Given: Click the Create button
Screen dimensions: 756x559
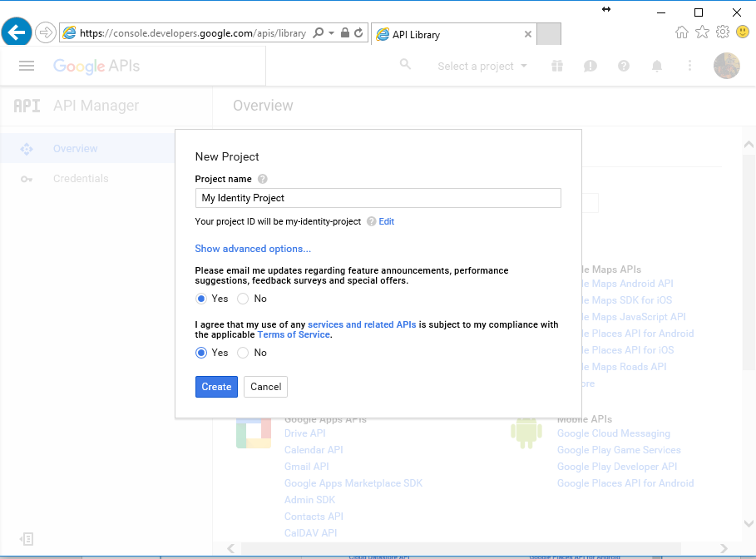Looking at the screenshot, I should pos(216,387).
